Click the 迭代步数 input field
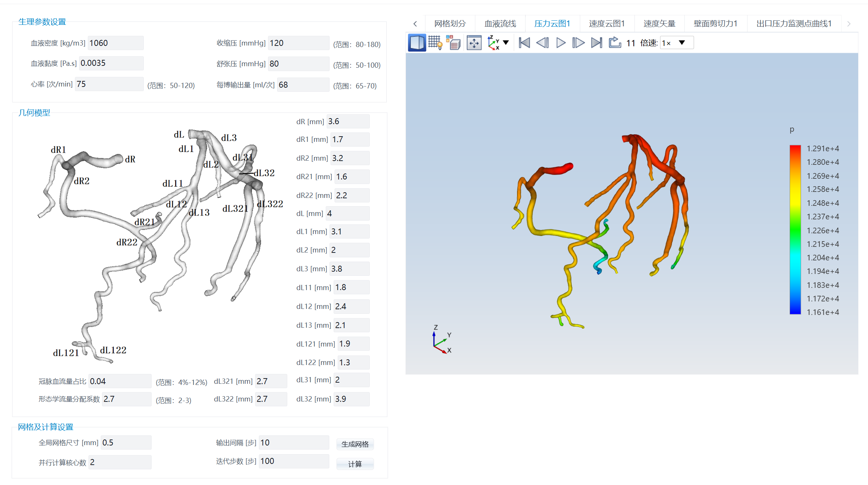Viewport: 868px width, 485px height. pos(294,461)
